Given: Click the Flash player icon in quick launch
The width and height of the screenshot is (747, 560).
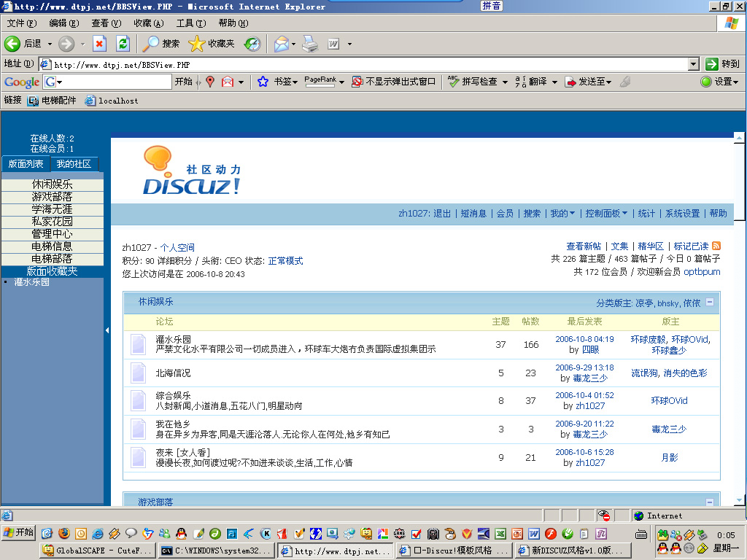Looking at the screenshot, I should click(x=551, y=533).
